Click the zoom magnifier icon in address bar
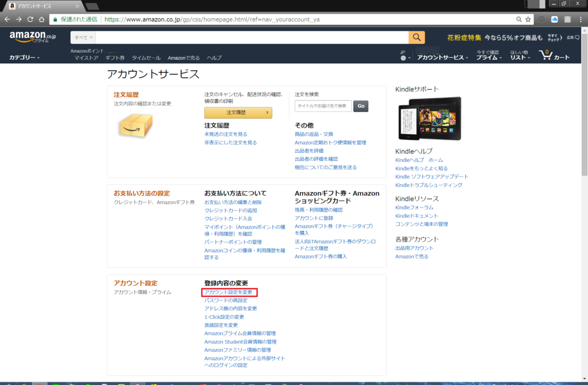The height and width of the screenshot is (385, 588). tap(519, 19)
